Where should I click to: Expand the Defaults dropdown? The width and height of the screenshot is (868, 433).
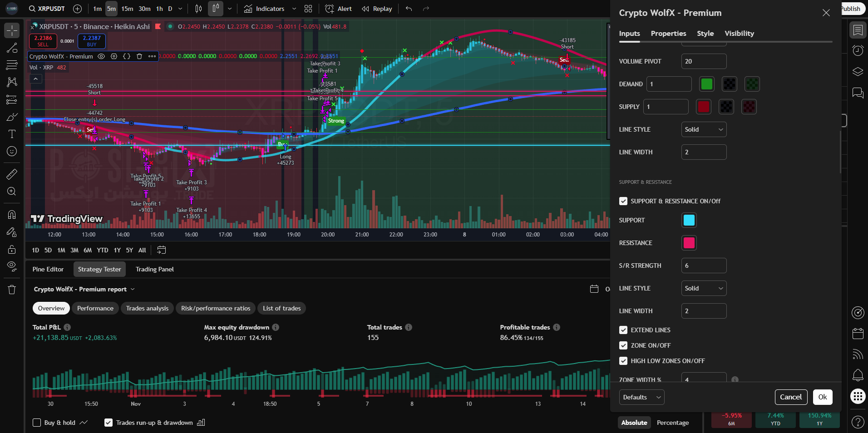641,397
